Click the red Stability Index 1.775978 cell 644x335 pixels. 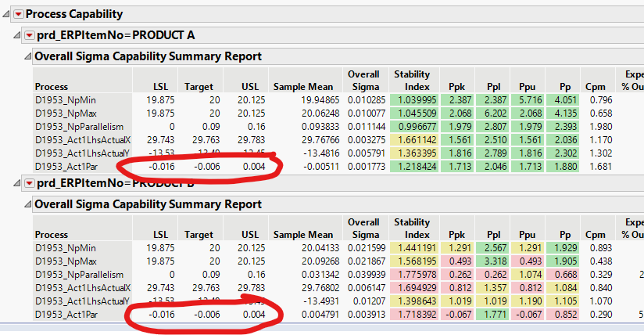point(414,275)
